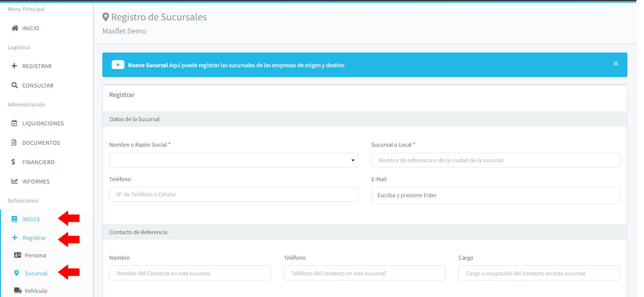This screenshot has width=644, height=297.
Task: Select Sucursal in the sidebar menu
Action: pos(36,273)
